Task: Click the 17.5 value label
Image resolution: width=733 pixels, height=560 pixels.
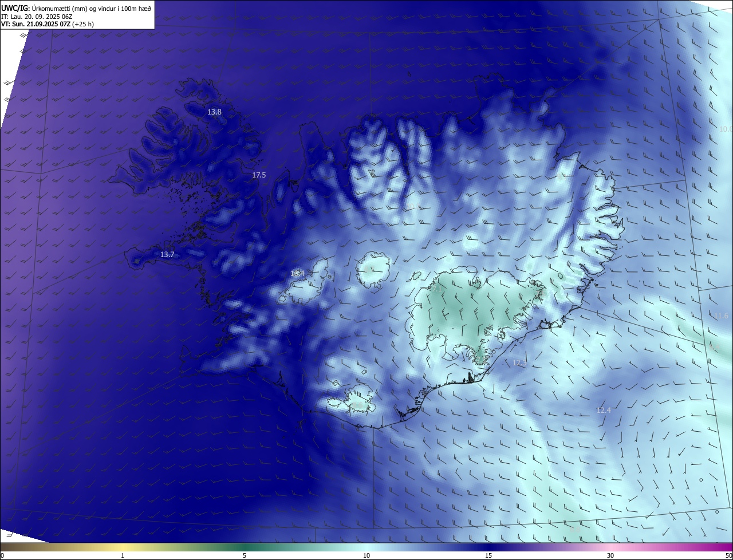Action: click(x=259, y=175)
